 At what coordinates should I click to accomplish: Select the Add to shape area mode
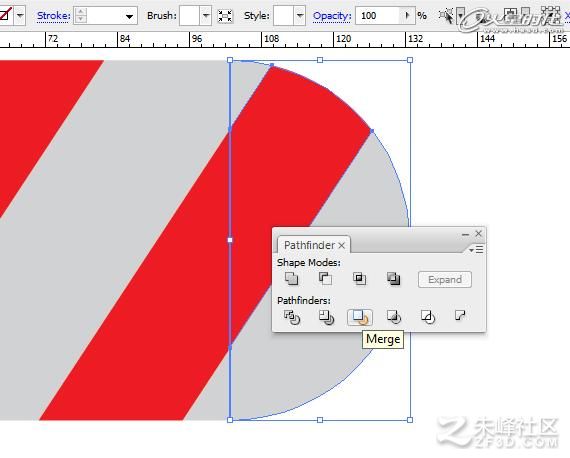(x=292, y=279)
